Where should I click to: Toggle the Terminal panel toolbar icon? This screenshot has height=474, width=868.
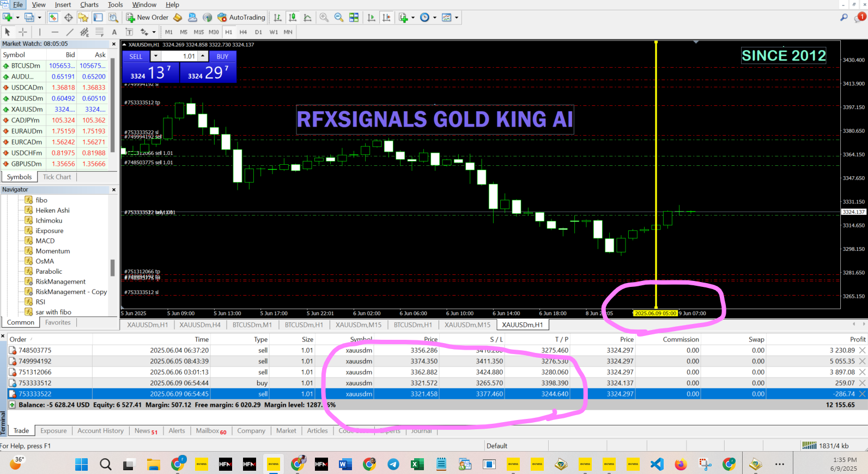[x=98, y=17]
